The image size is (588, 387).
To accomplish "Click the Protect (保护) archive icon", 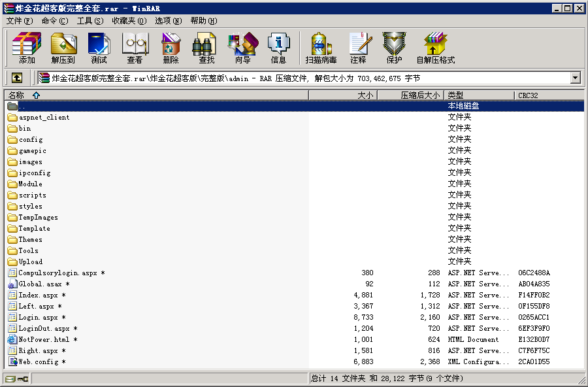I will (394, 48).
